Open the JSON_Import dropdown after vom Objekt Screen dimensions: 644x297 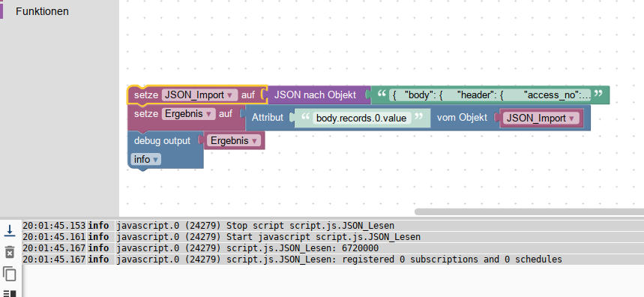(x=541, y=118)
